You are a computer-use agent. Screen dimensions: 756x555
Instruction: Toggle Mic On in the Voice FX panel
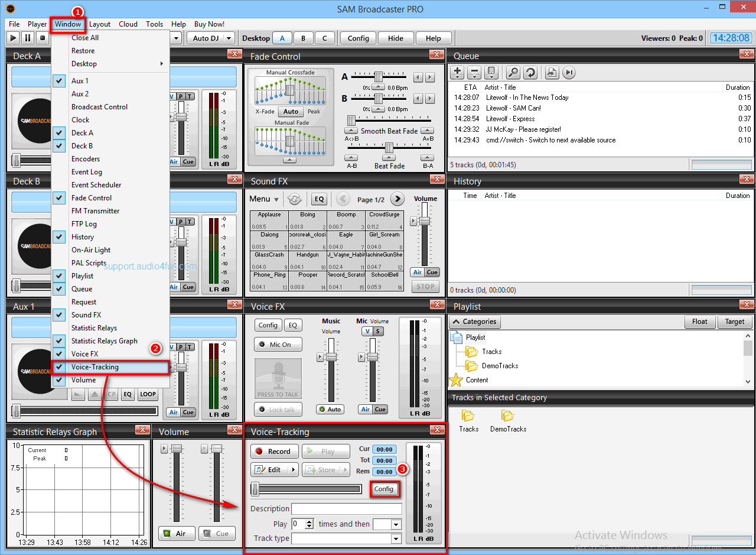click(x=278, y=344)
